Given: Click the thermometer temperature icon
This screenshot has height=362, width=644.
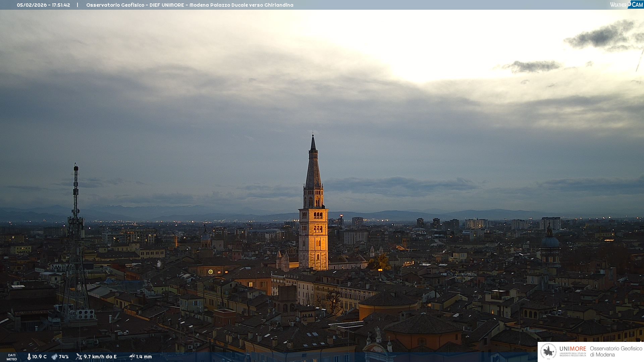Looking at the screenshot, I should (29, 357).
